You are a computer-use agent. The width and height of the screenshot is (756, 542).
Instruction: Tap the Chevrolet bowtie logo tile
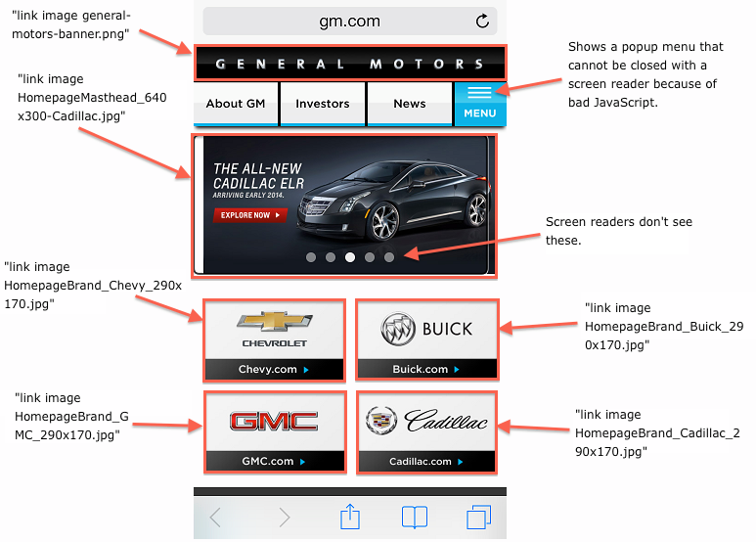point(275,330)
